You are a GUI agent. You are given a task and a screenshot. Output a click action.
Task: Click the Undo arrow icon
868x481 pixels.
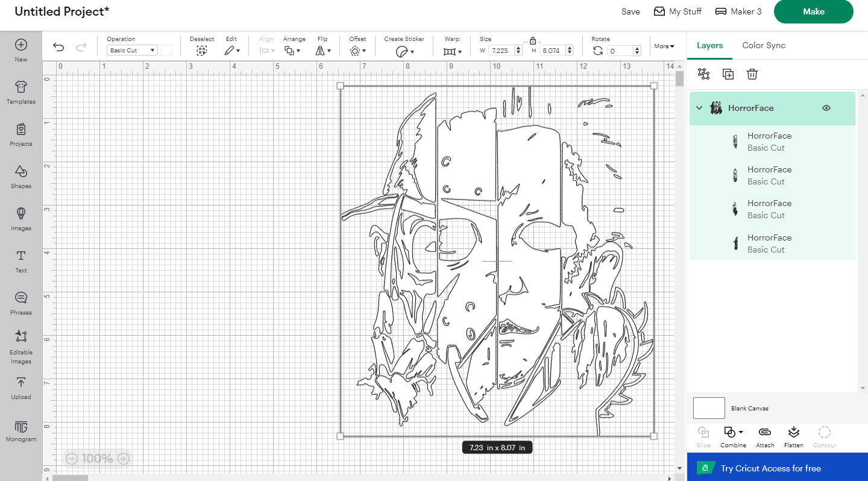pyautogui.click(x=58, y=47)
